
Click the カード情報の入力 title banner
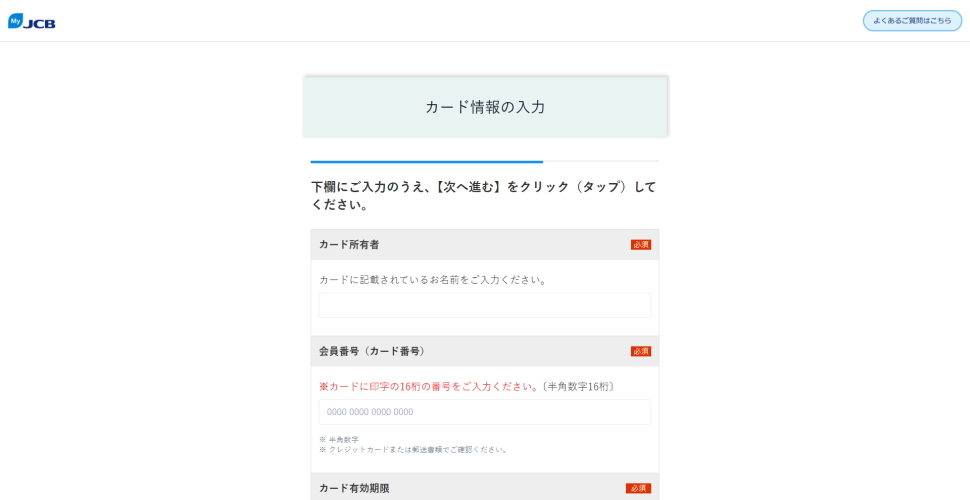(x=485, y=107)
